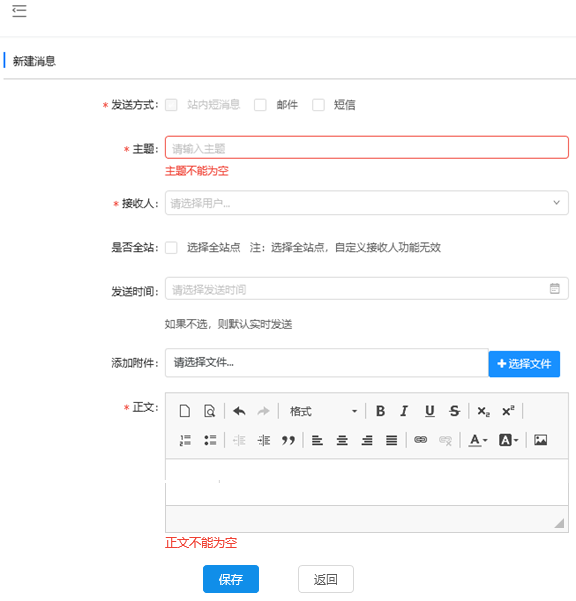Focus the 主题 subject input field
The height and width of the screenshot is (601, 576).
(x=366, y=147)
